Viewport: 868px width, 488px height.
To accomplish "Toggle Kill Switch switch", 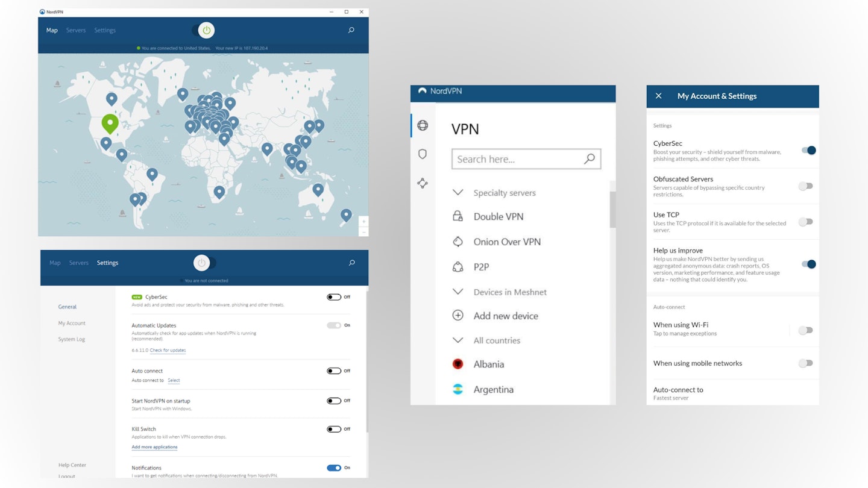I will [x=334, y=429].
